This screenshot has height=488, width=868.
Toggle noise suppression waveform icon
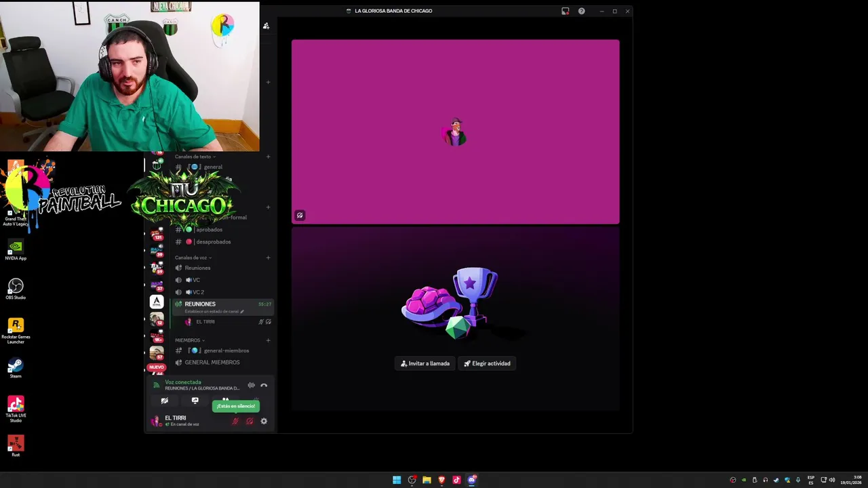(251, 386)
